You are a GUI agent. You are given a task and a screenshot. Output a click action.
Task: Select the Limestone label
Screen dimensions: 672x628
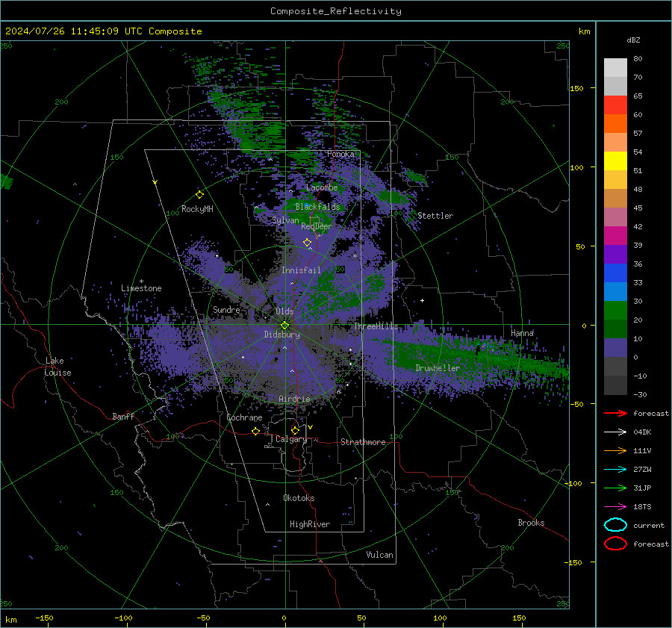(x=141, y=288)
